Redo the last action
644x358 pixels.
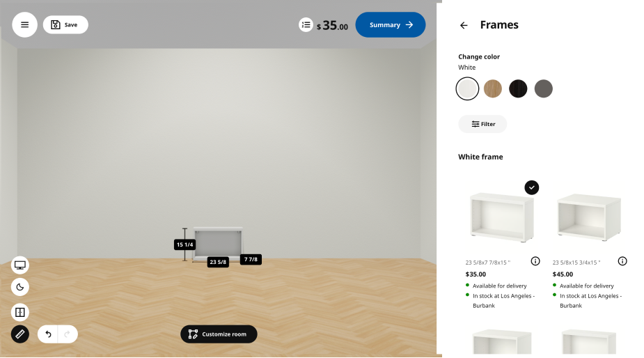[x=68, y=334]
